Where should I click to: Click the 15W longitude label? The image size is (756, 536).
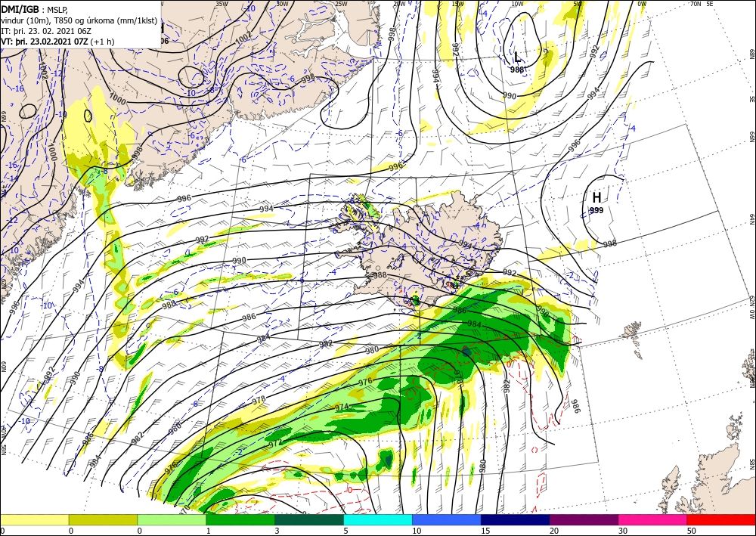[x=457, y=3]
